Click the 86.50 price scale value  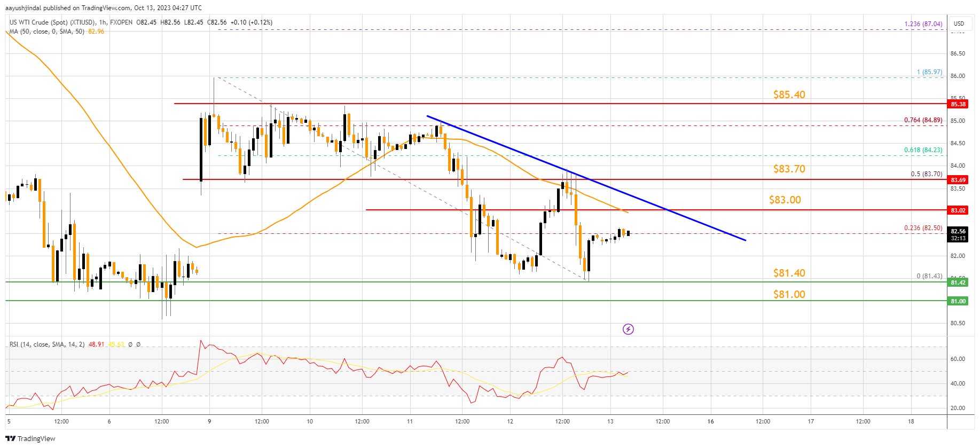pos(958,53)
